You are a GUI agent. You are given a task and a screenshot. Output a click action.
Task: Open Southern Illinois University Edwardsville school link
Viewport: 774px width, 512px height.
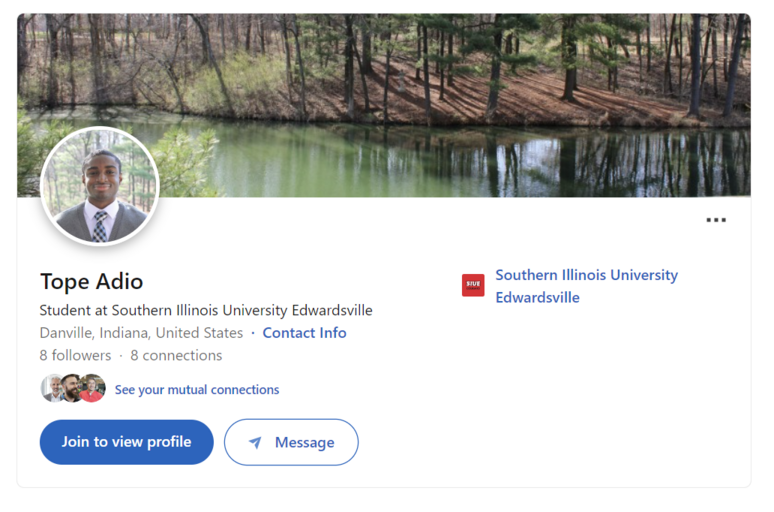(x=586, y=286)
